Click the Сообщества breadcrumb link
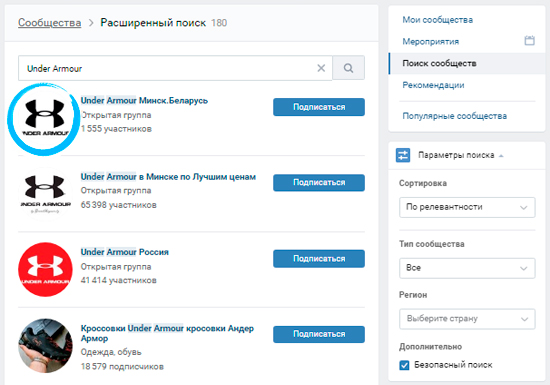Viewport: 550px width, 385px height. 49,23
